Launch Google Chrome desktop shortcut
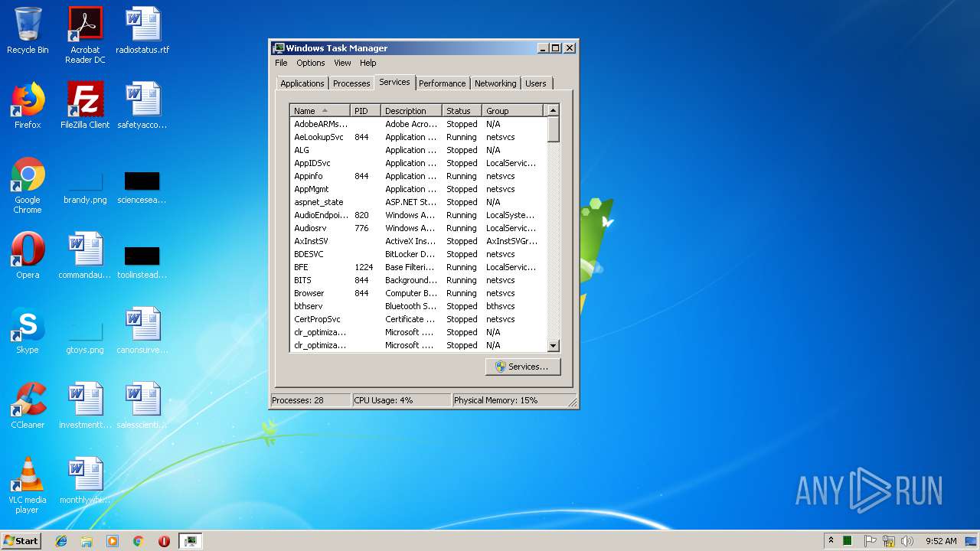The image size is (980, 551). [28, 186]
